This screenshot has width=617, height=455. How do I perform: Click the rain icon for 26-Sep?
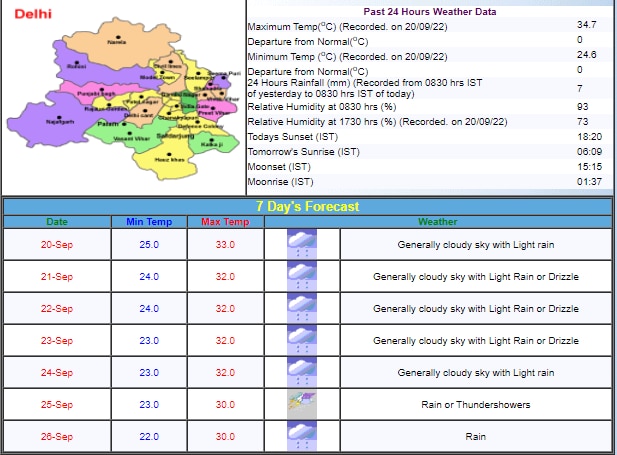(301, 436)
